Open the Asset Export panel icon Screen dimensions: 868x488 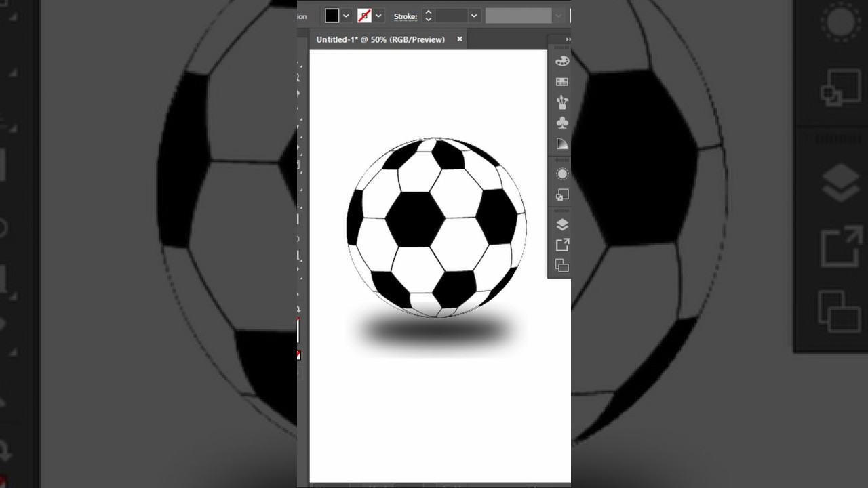pos(562,245)
